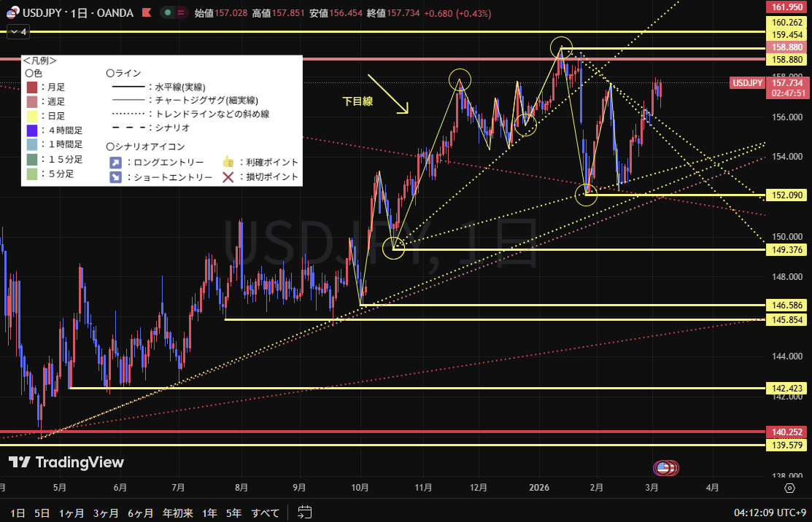Click the 152.090 price label on axis
This screenshot has height=522, width=812.
point(785,195)
